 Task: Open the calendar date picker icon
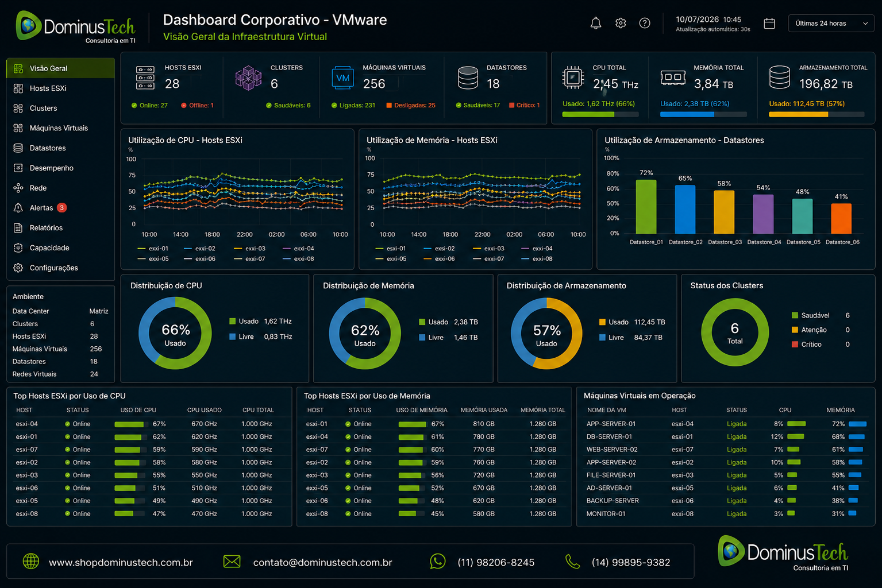pyautogui.click(x=769, y=24)
